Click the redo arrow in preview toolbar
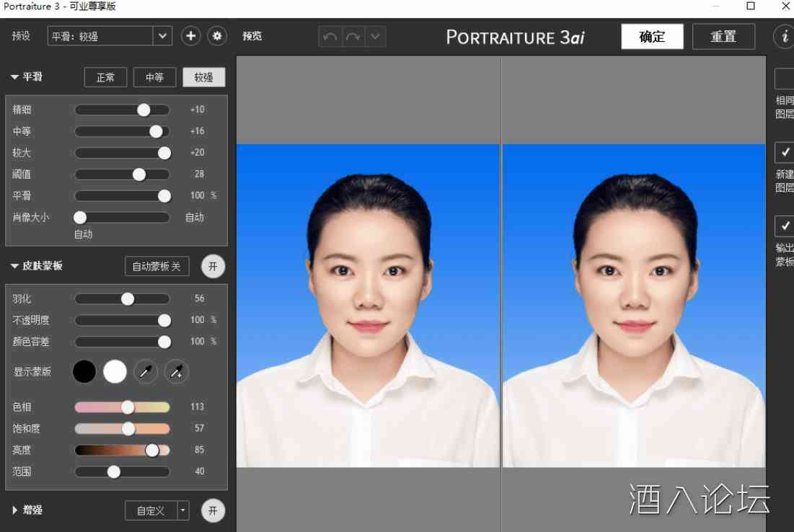The image size is (794, 532). point(353,37)
